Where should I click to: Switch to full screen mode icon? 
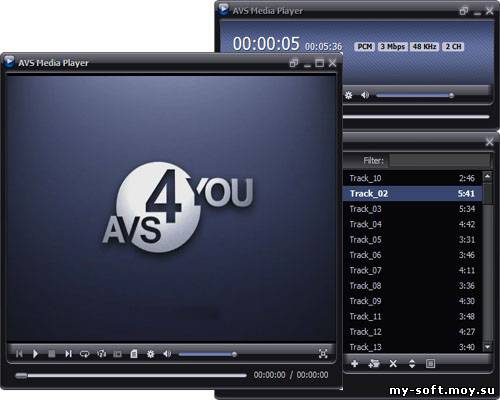(323, 354)
